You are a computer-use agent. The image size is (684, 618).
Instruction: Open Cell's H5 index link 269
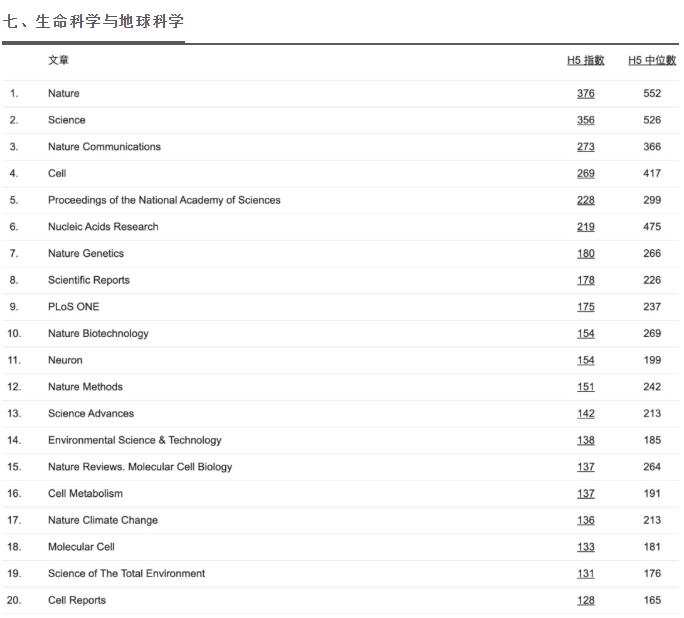[x=585, y=173]
